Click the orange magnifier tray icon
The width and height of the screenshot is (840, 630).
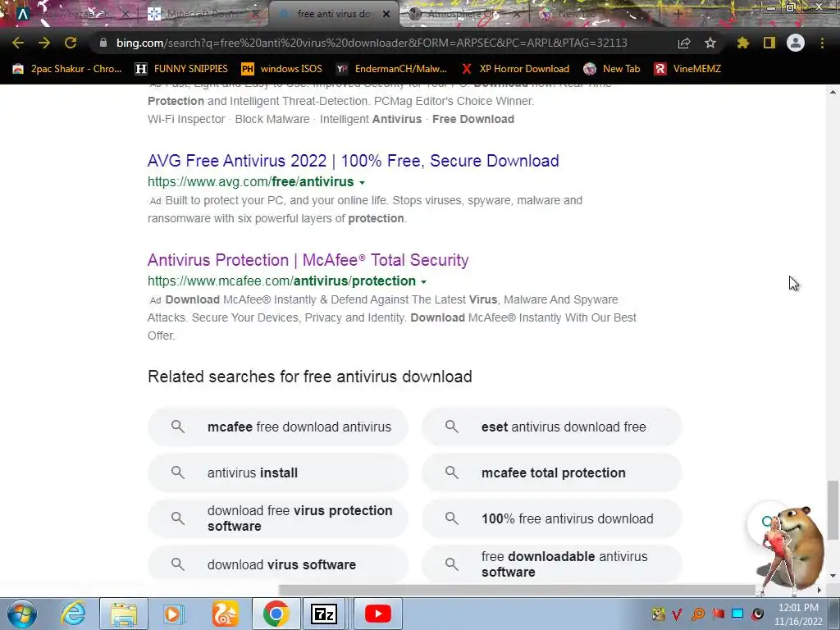698,614
